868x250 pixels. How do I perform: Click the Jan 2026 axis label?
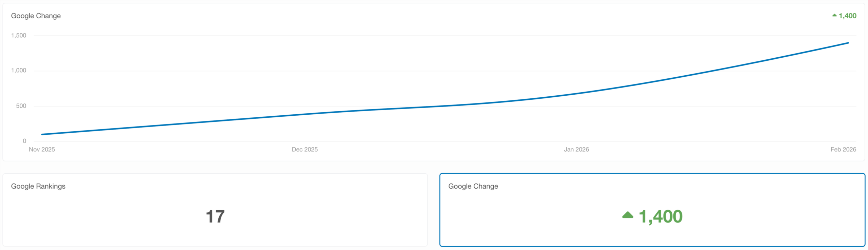point(576,150)
